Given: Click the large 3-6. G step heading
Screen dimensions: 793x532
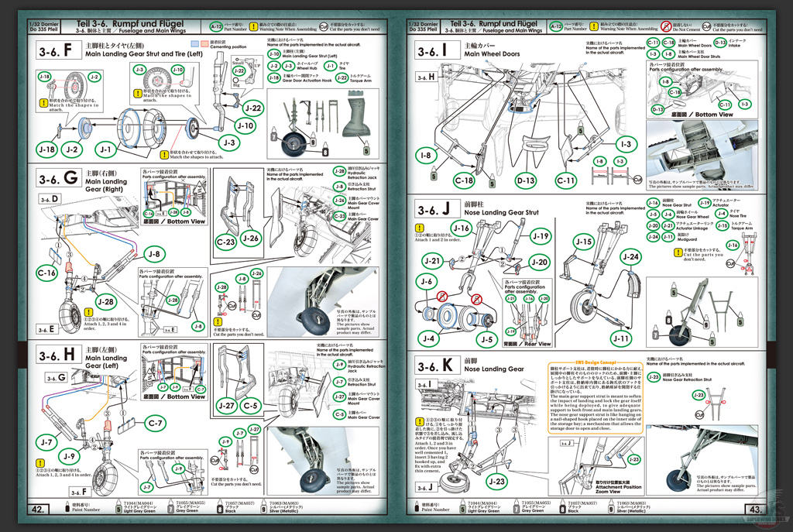Looking at the screenshot, I should 59,179.
